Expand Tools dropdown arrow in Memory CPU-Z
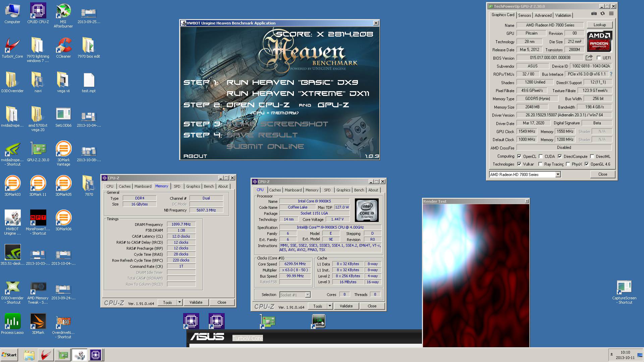Screen dimensions: 644x362 tap(179, 302)
